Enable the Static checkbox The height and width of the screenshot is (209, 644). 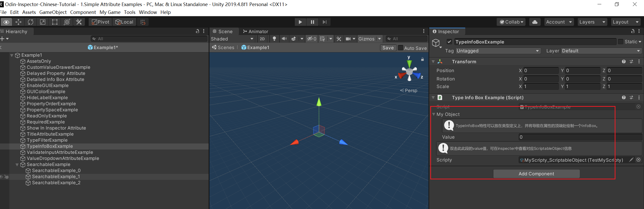tap(621, 42)
